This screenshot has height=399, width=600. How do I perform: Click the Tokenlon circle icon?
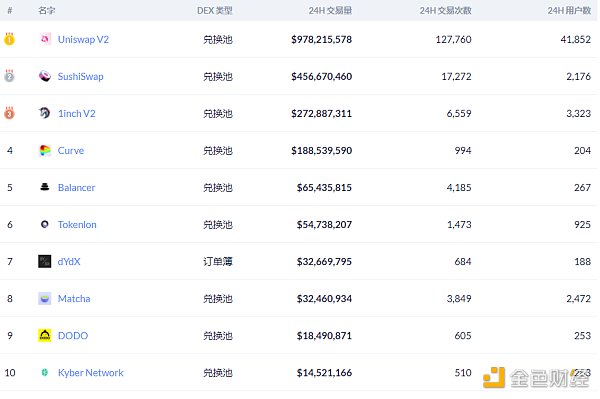click(x=45, y=224)
